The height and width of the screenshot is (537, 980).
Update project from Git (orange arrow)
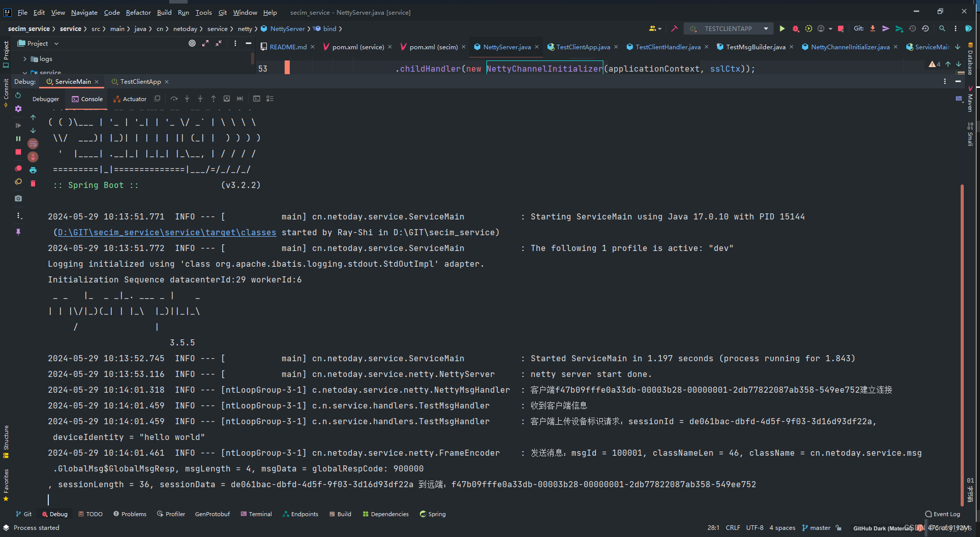pyautogui.click(x=873, y=29)
